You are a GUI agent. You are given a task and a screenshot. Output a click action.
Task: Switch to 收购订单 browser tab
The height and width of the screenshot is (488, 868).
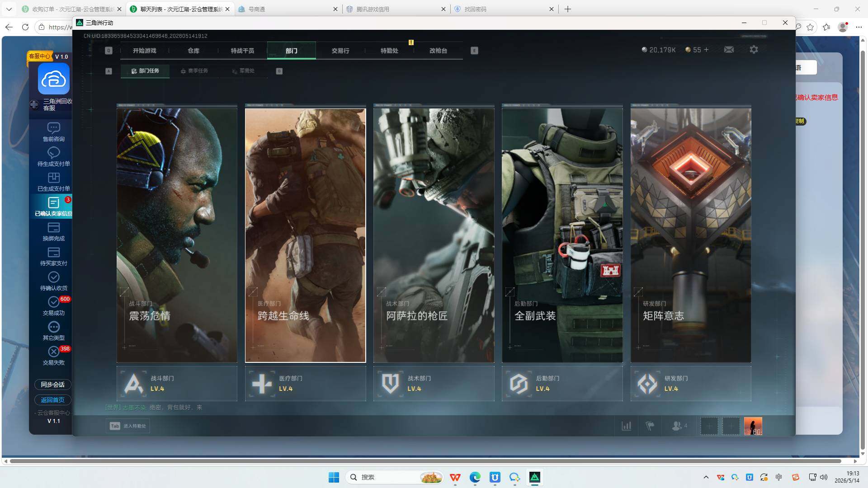click(72, 9)
